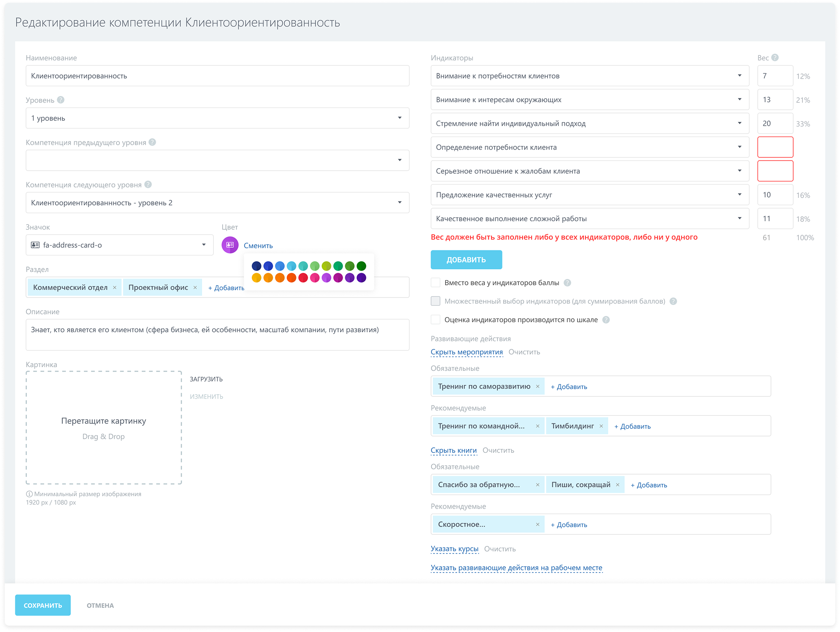Click + Добавить after Пиши, сокращай
Screen dimensions: 840x632
(x=648, y=485)
